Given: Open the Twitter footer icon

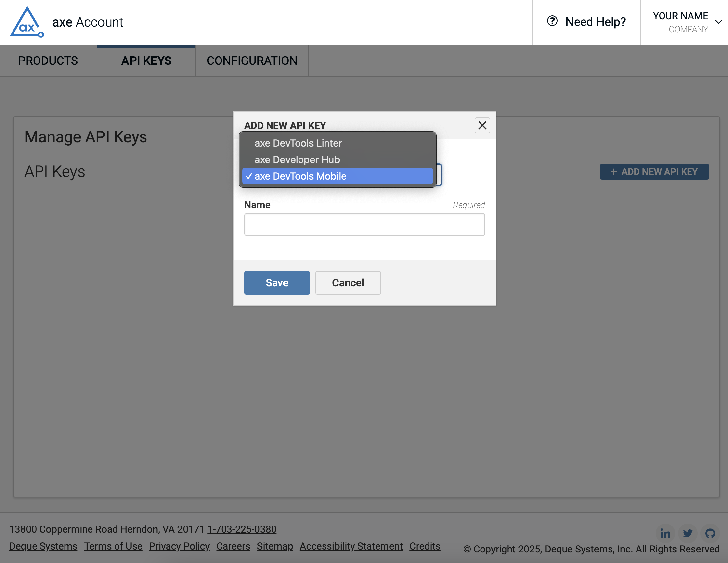Looking at the screenshot, I should [x=687, y=534].
